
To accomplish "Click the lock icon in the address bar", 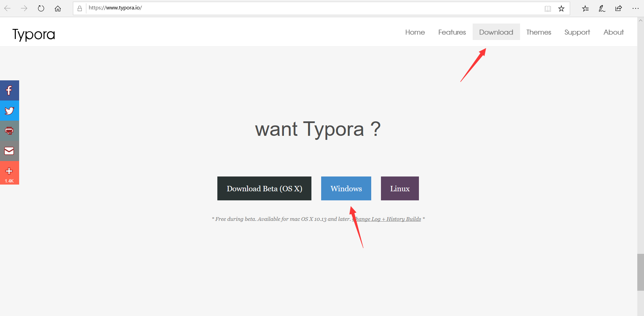I will coord(80,8).
